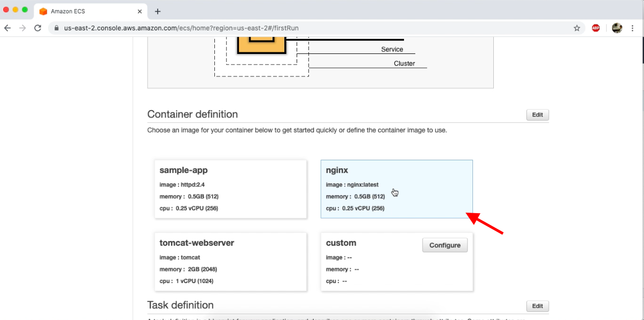Edit the Container definition settings
This screenshot has height=320, width=644.
[537, 114]
